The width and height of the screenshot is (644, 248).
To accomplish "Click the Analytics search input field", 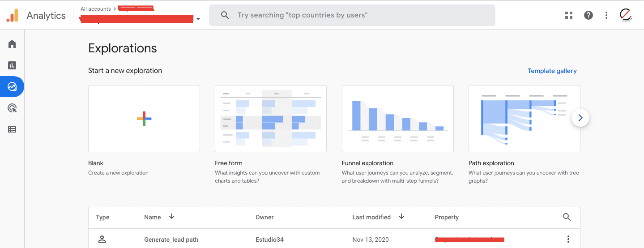I will point(358,15).
